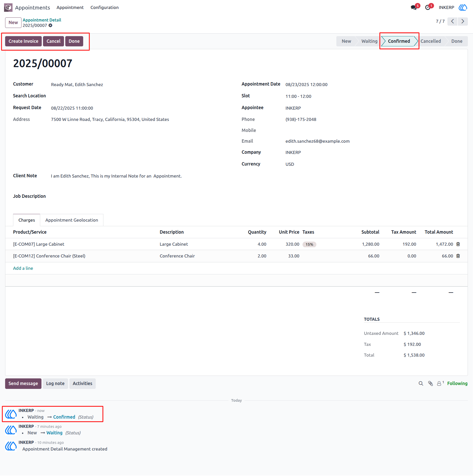Screen dimensions: 473x476
Task: Search messages in chatter
Action: point(421,384)
